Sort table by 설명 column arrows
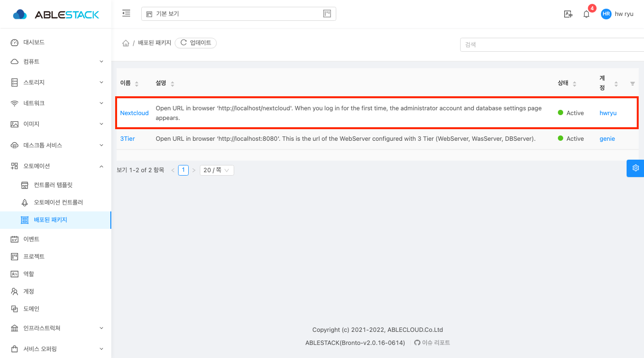 pos(172,84)
